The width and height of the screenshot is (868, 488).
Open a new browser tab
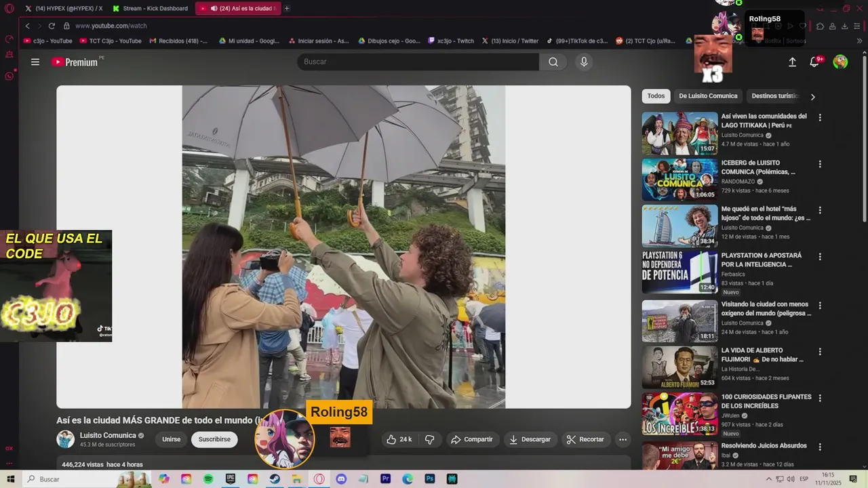[x=287, y=8]
